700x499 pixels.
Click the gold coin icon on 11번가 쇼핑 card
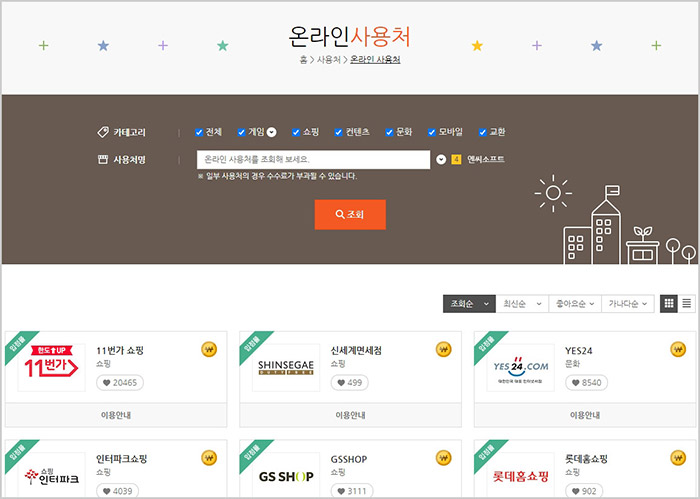pos(209,349)
